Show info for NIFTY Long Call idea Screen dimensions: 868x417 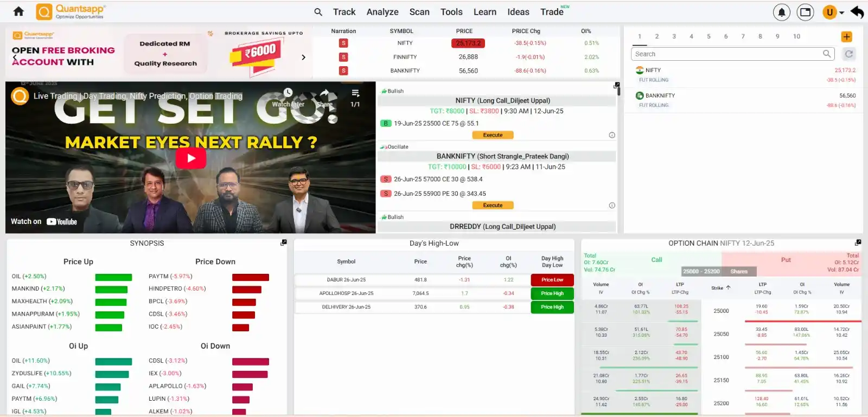point(612,135)
